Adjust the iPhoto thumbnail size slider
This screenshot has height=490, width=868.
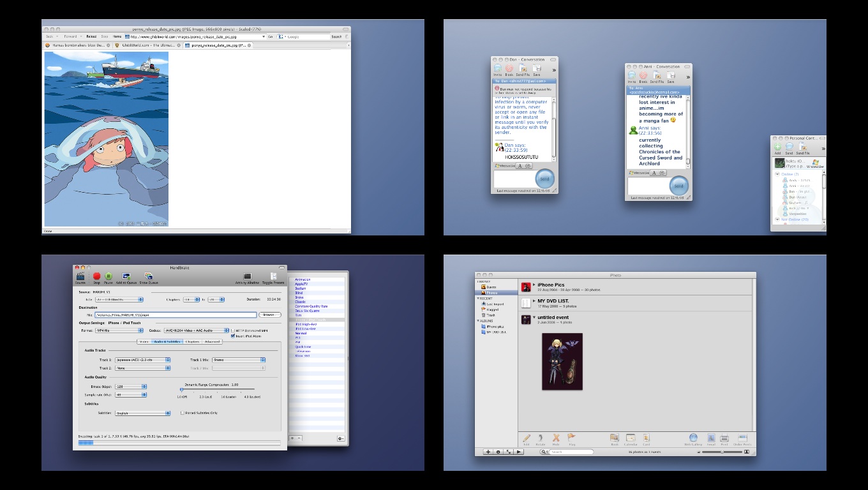(x=722, y=452)
